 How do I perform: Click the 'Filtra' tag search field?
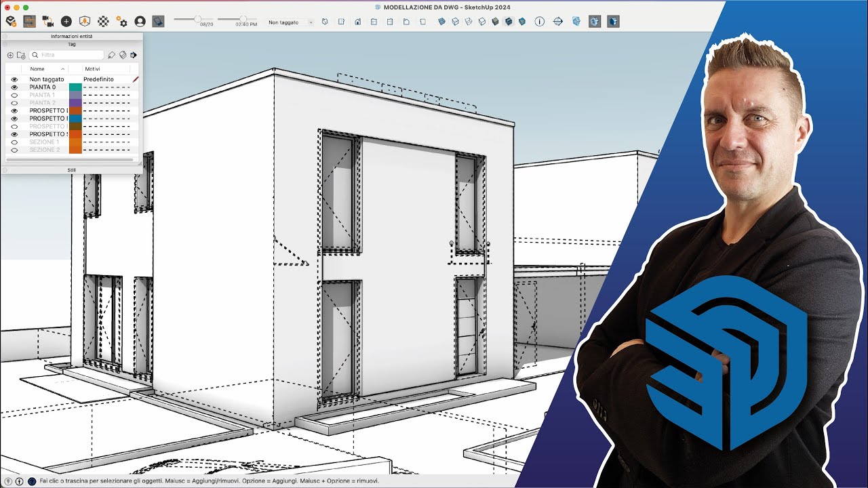click(x=66, y=55)
